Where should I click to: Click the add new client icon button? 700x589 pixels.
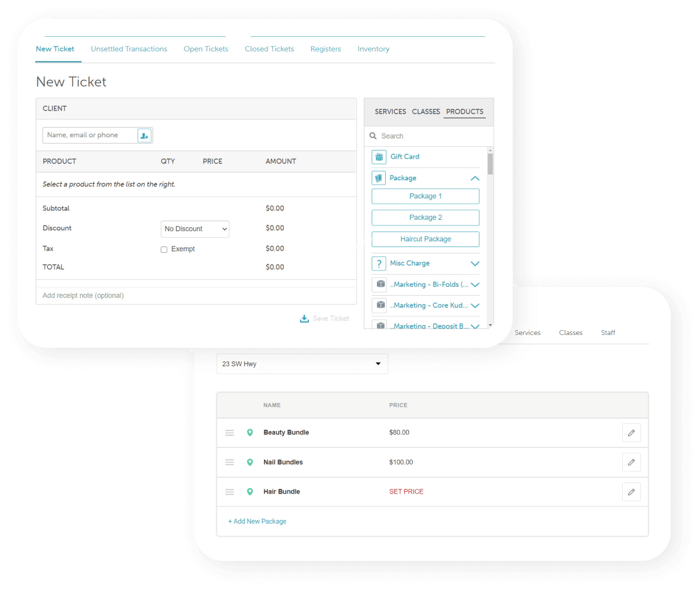[x=144, y=135]
